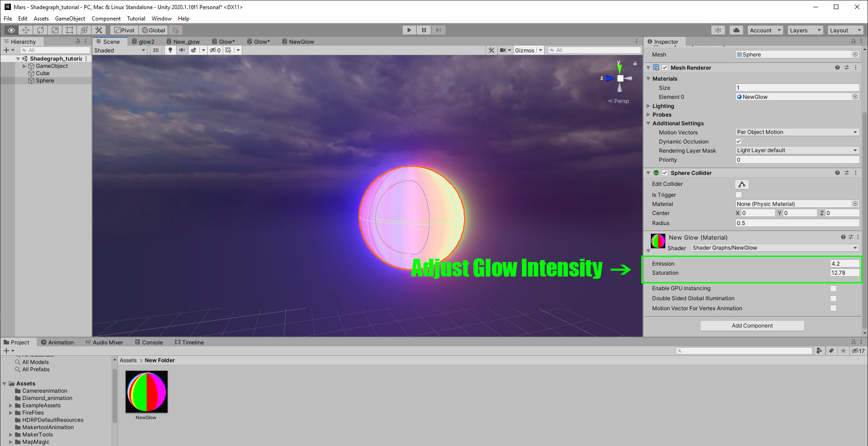Select the Rect Transform tool

[x=70, y=30]
